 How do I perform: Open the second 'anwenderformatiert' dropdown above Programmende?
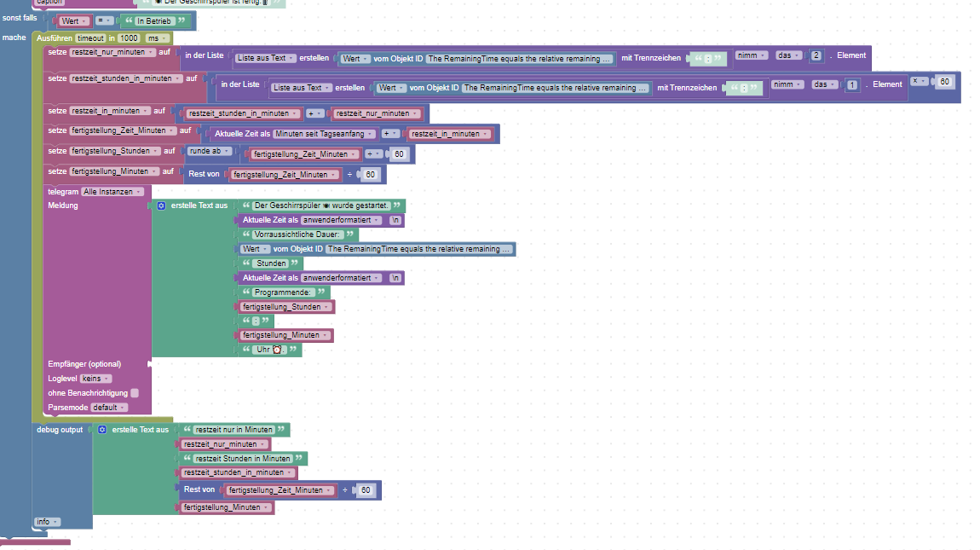coord(341,278)
